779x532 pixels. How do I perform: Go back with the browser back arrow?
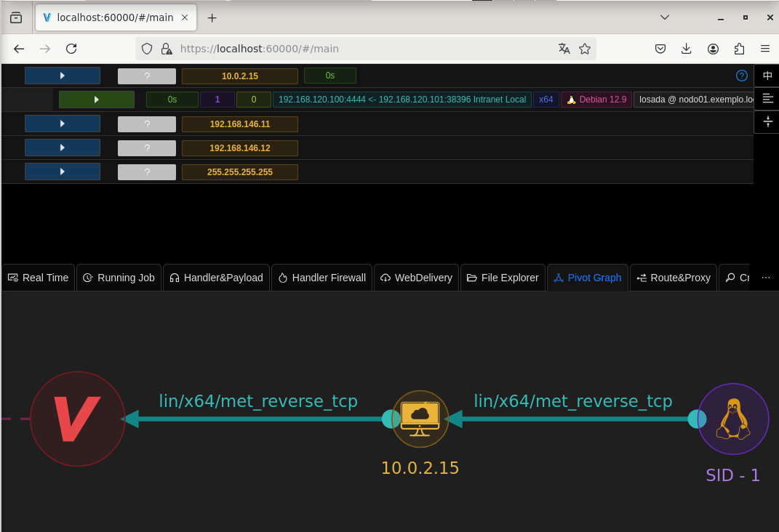[19, 49]
